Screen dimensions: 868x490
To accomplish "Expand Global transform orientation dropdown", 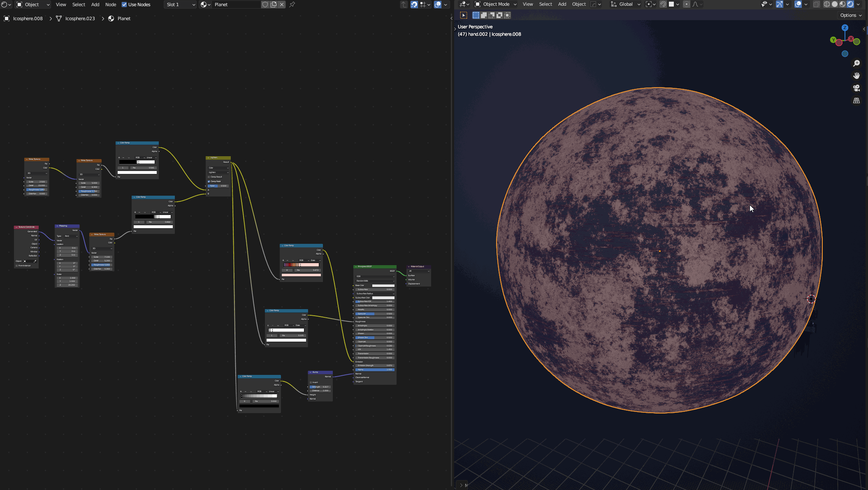I will (626, 4).
